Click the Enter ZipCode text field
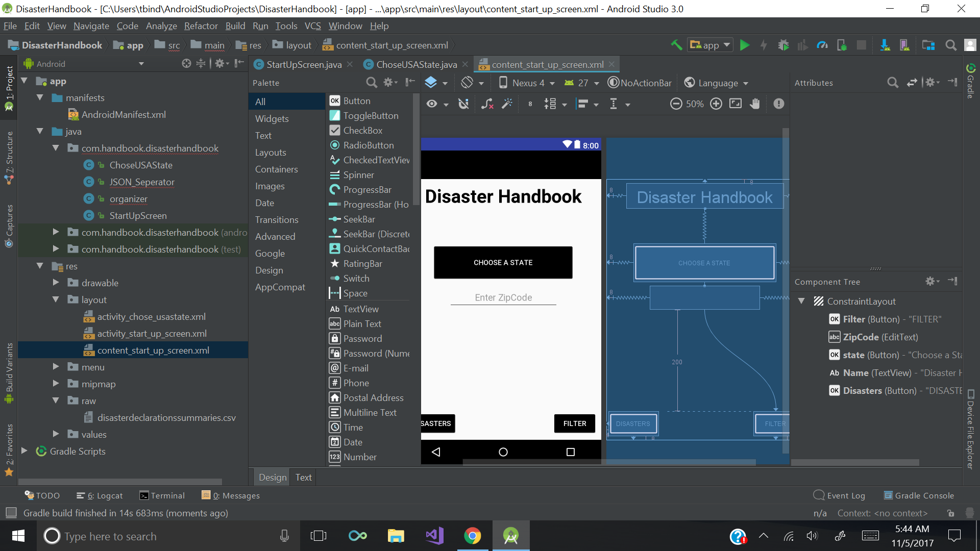 pos(503,297)
